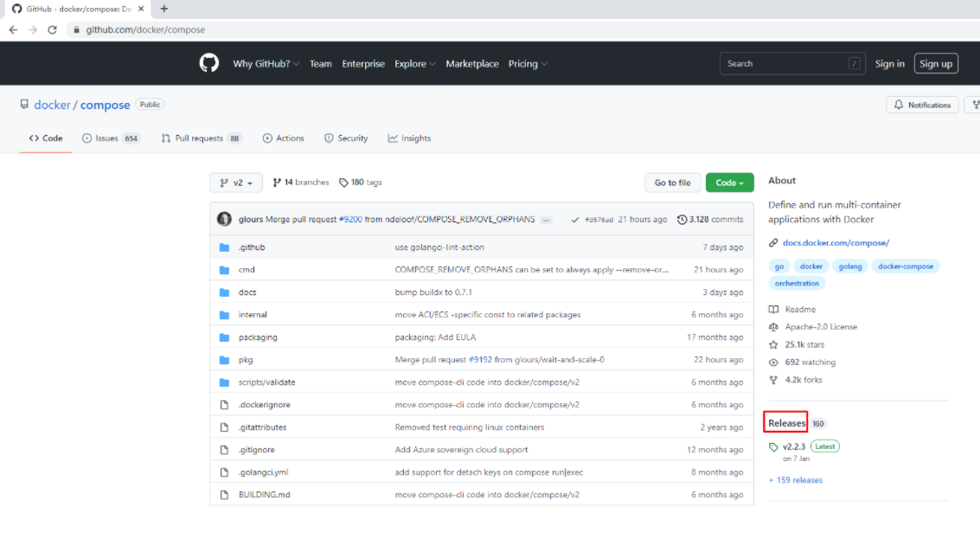
Task: Go back with browser back arrow
Action: 13,29
